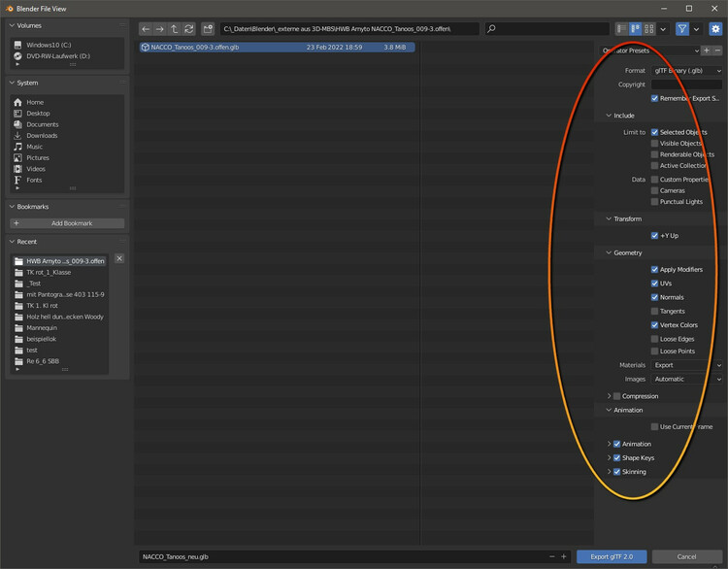Expand the Skinning subsection
The image size is (728, 569).
[x=609, y=472]
